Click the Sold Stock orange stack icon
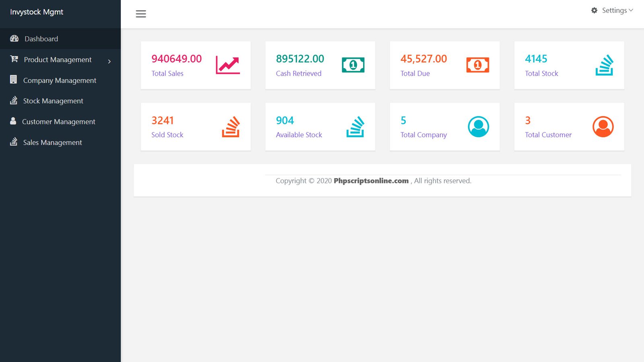Screen dimensions: 644x362 point(231,127)
